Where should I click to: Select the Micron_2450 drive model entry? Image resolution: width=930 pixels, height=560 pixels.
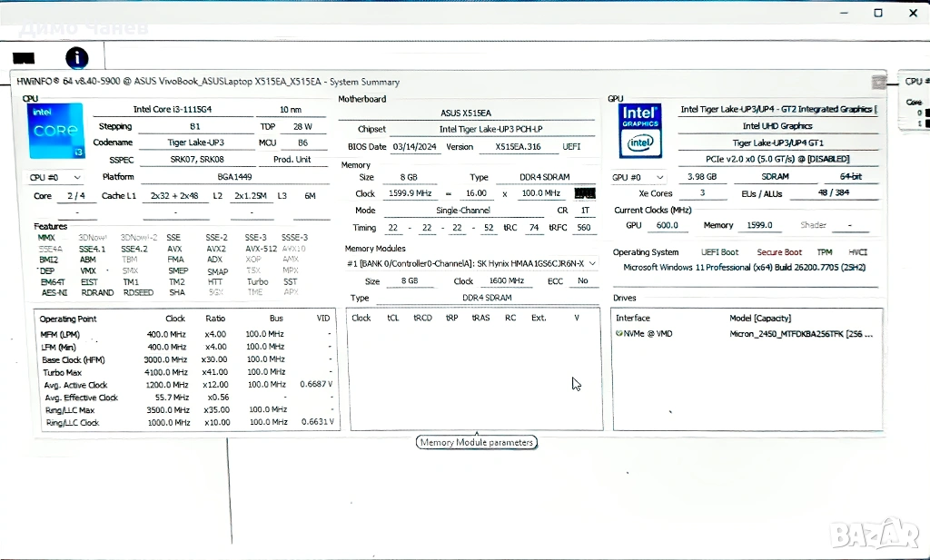pyautogui.click(x=801, y=334)
